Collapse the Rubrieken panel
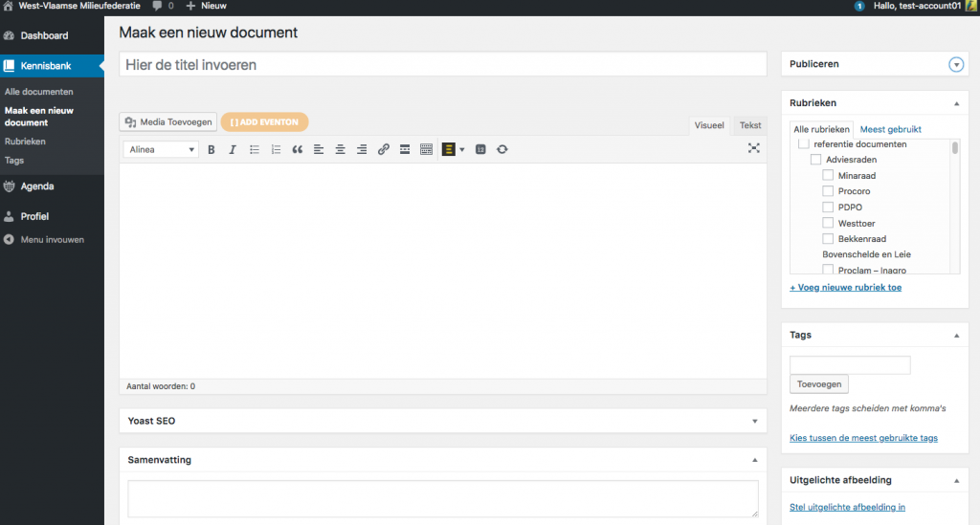Image resolution: width=980 pixels, height=525 pixels. pyautogui.click(x=956, y=103)
